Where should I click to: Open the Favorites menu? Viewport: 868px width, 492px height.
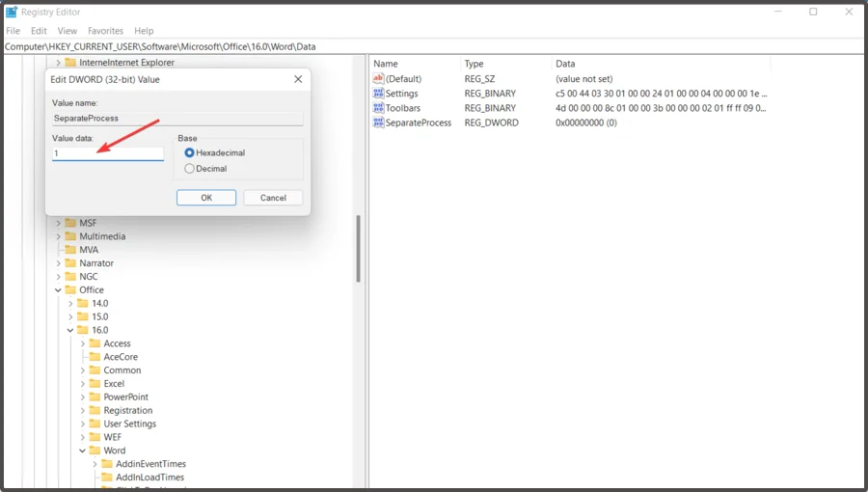pos(105,31)
